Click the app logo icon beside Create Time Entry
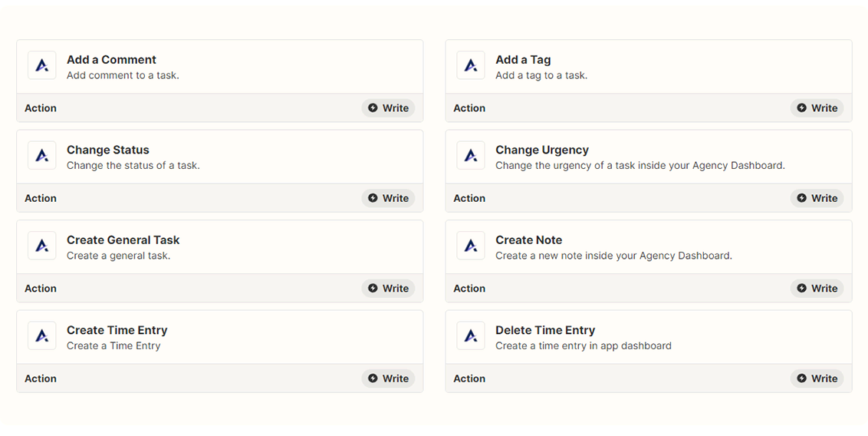Image resolution: width=868 pixels, height=436 pixels. coord(42,336)
